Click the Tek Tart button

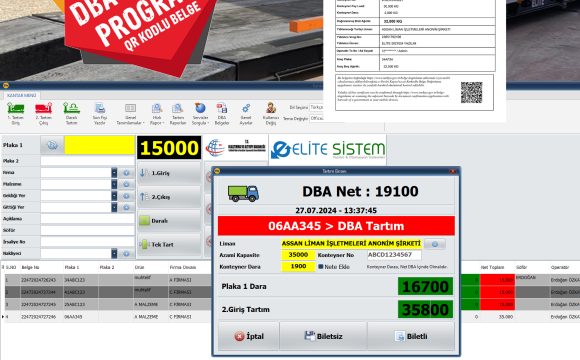[169, 245]
